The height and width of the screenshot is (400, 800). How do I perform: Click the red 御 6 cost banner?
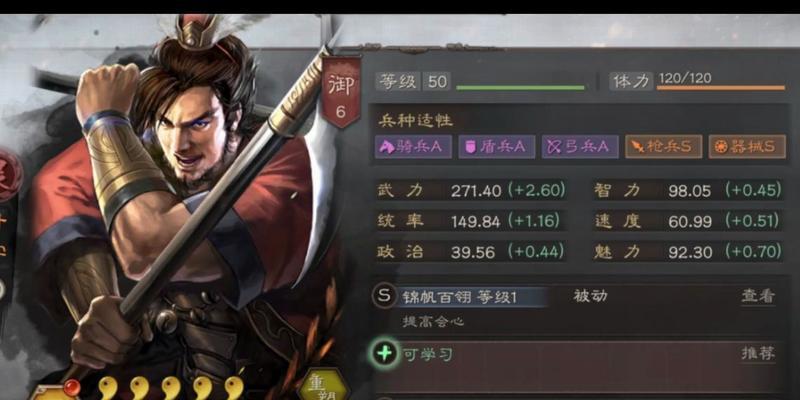pos(341,92)
